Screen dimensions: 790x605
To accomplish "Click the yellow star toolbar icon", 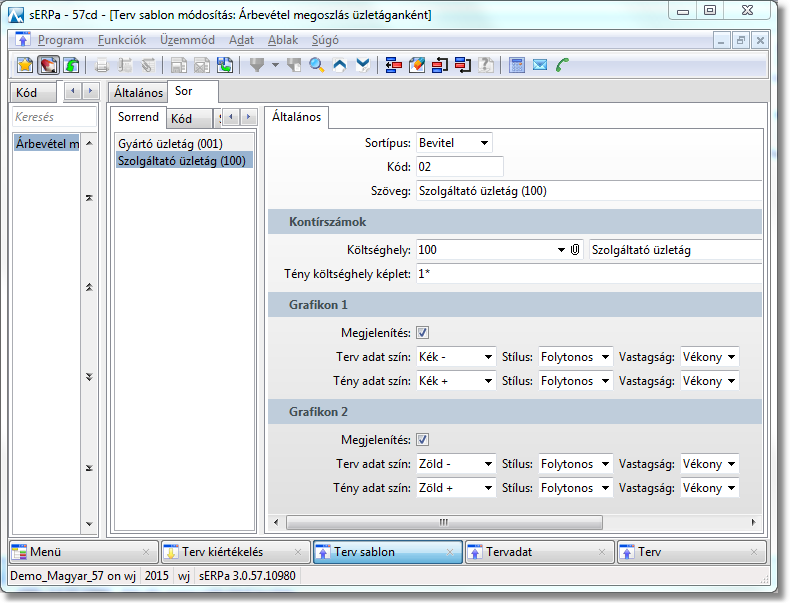I will coord(26,65).
